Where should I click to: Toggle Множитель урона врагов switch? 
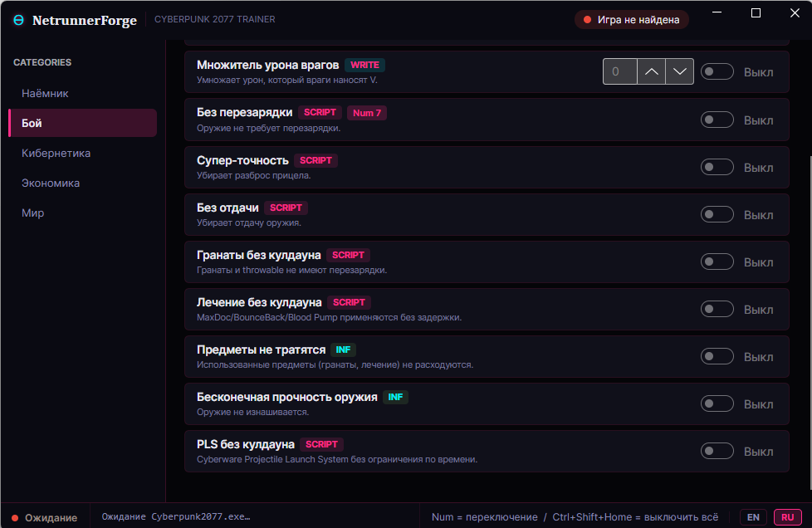(x=717, y=71)
